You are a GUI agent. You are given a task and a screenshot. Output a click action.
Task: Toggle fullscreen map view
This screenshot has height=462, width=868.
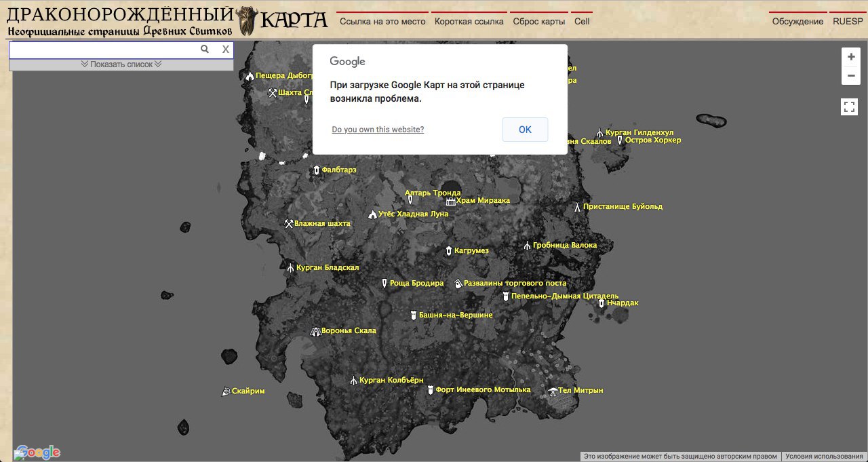[850, 107]
